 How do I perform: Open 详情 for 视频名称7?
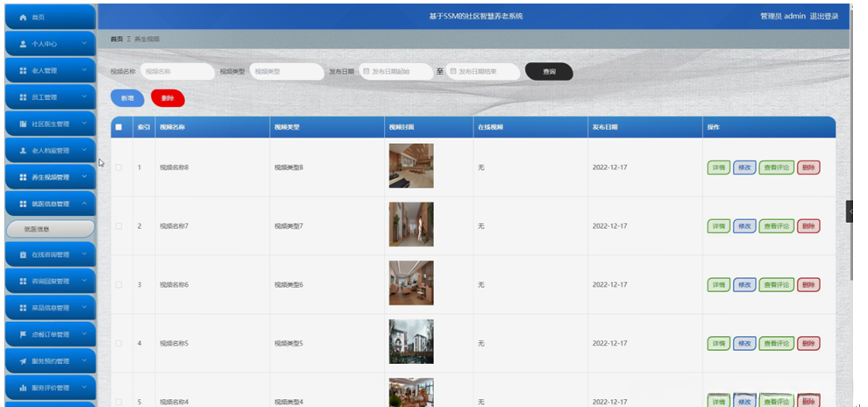pos(719,226)
